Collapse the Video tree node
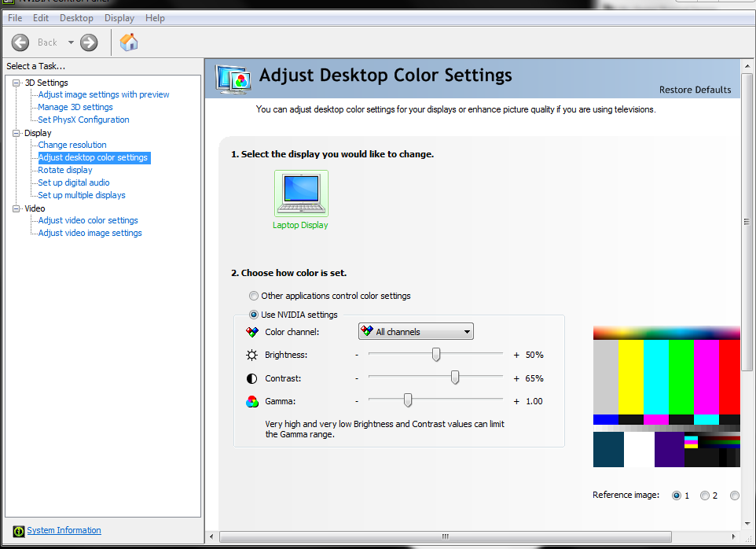Viewport: 756px width, 549px height. click(x=17, y=208)
